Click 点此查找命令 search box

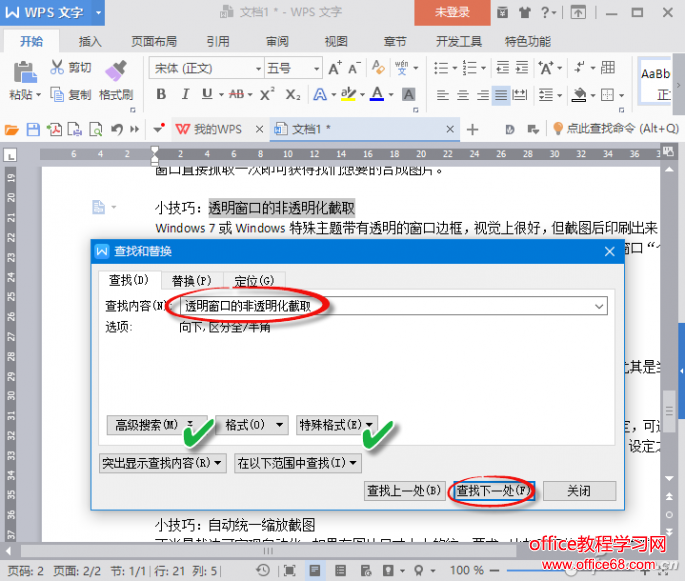tap(616, 129)
